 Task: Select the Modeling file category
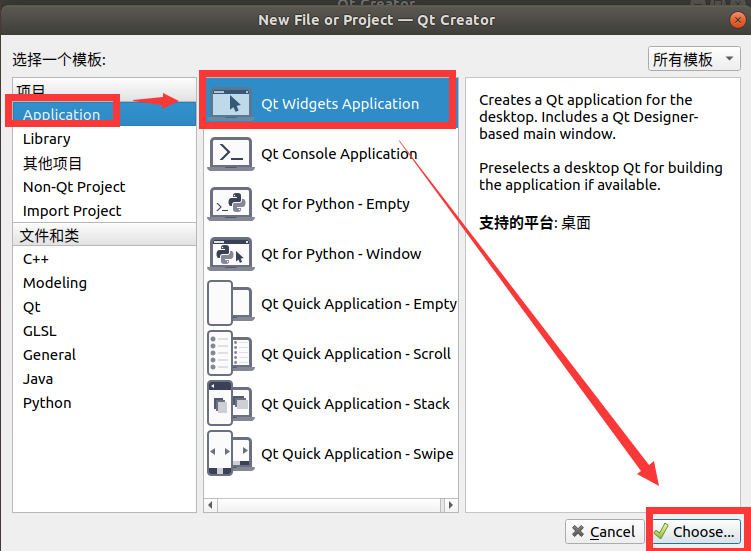104,283
